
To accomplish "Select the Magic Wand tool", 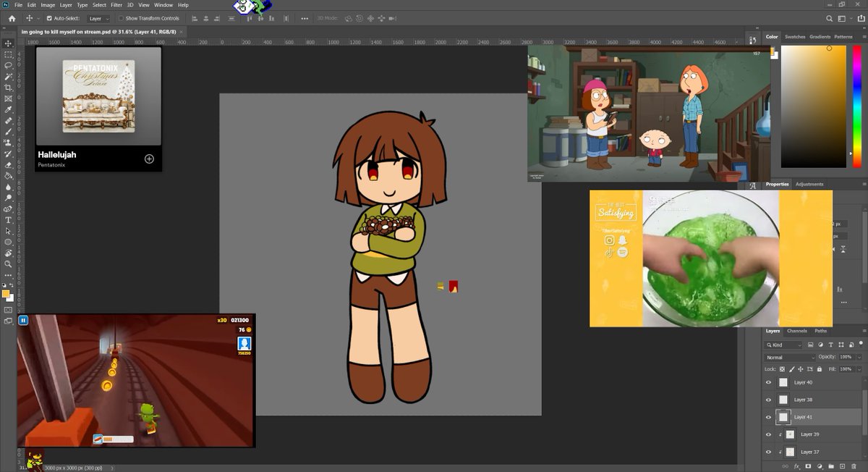I will (x=8, y=76).
